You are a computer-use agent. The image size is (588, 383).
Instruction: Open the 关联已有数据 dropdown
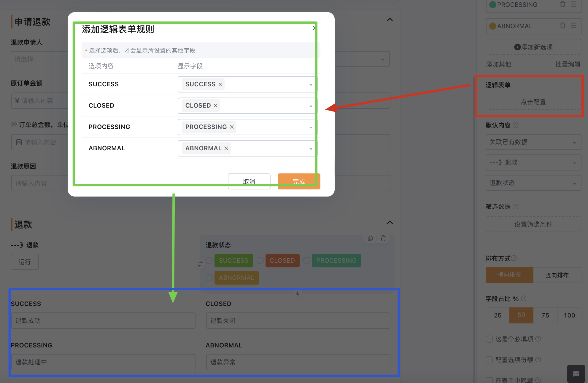(x=533, y=142)
